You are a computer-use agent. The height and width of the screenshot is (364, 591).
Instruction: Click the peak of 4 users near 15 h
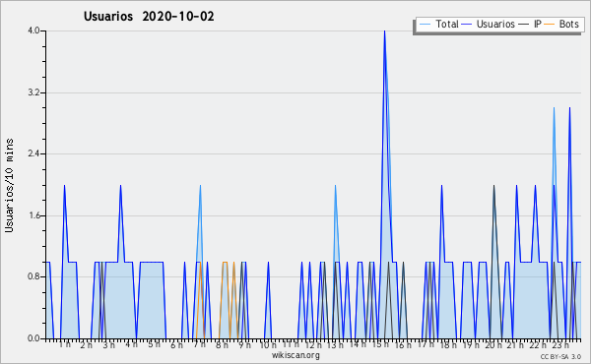384,31
